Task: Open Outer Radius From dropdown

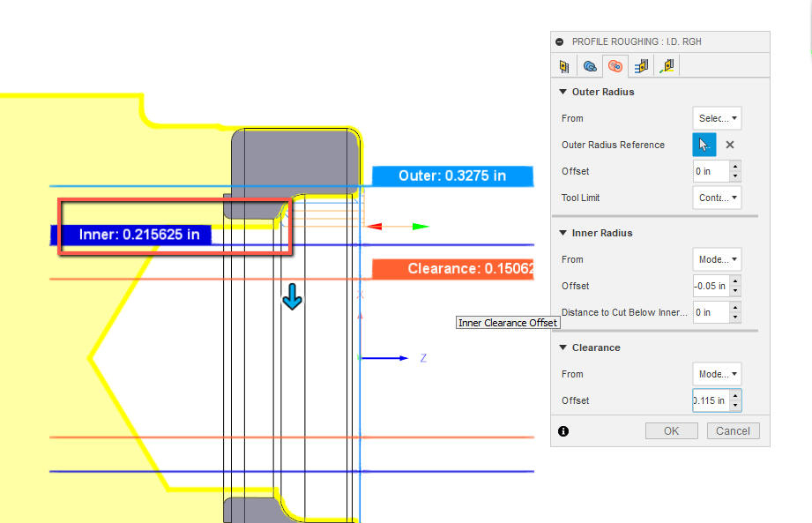Action: (x=718, y=118)
